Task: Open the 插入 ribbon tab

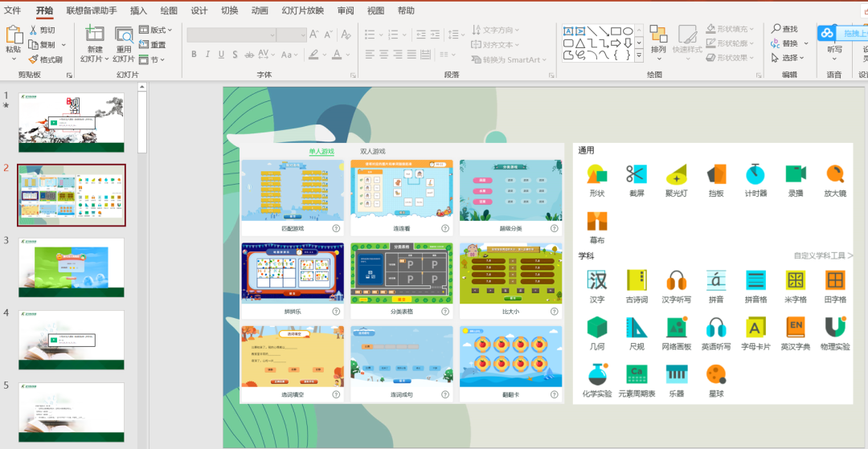Action: (x=138, y=10)
